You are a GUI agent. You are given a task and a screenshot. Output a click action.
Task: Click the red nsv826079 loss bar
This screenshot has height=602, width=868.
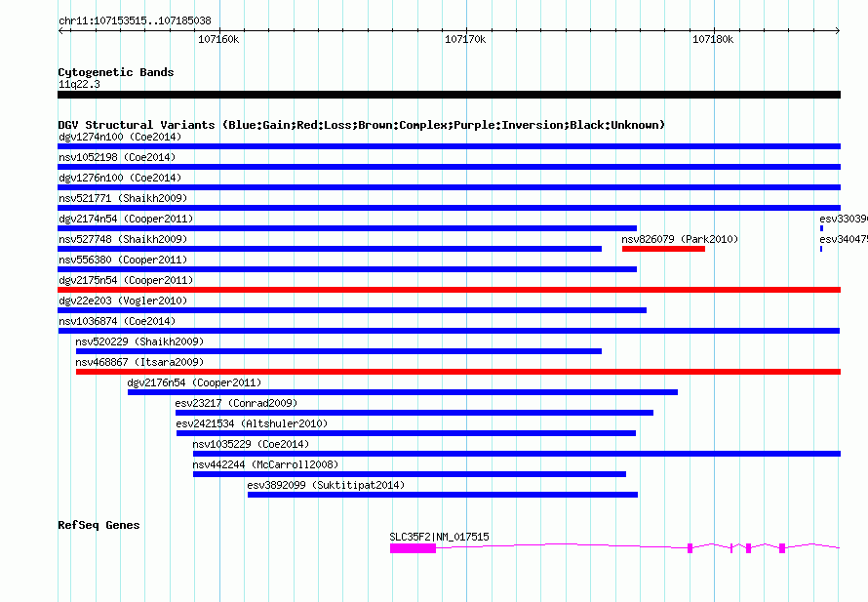[663, 249]
